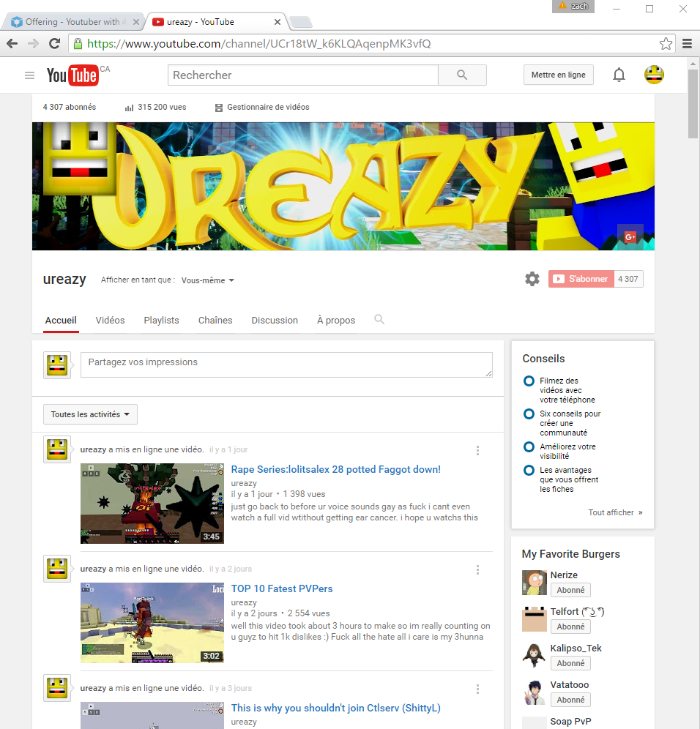
Task: Open the 3:45 video thumbnail
Action: (x=152, y=504)
